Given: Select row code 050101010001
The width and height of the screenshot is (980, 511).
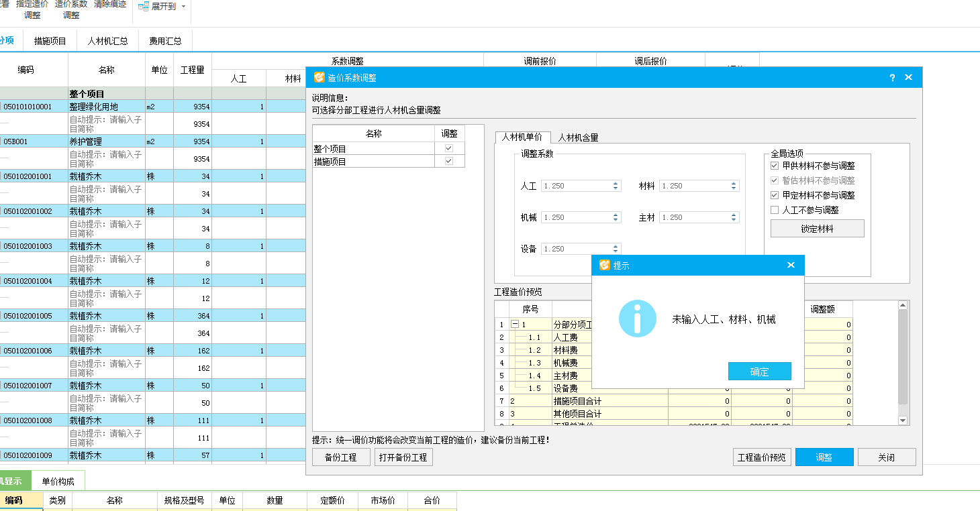Looking at the screenshot, I should (x=28, y=107).
